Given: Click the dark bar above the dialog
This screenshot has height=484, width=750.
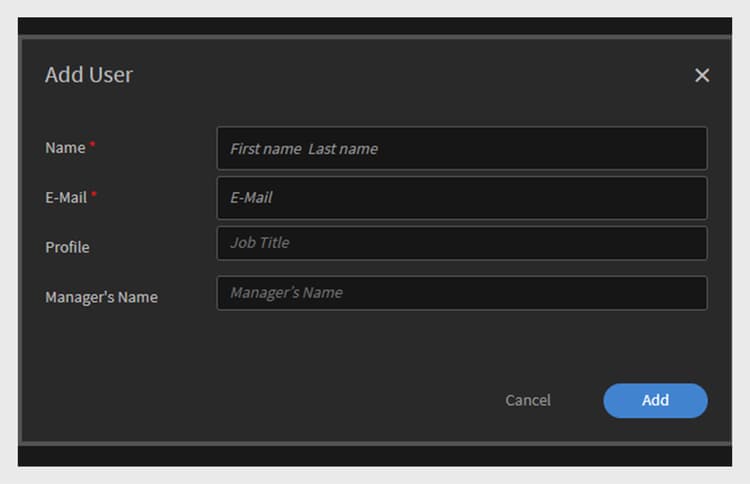Looking at the screenshot, I should pyautogui.click(x=375, y=26).
